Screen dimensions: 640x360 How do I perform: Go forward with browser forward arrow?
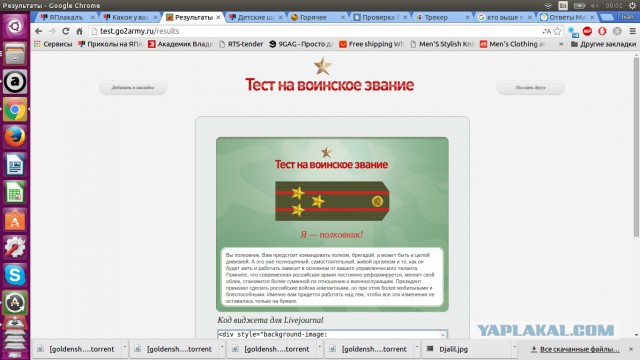coord(52,31)
